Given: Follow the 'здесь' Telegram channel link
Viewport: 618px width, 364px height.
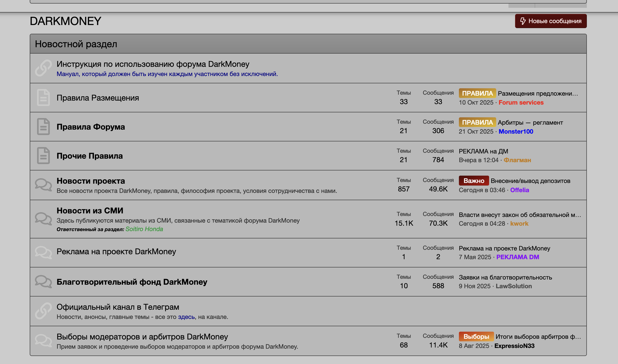Looking at the screenshot, I should (186, 317).
